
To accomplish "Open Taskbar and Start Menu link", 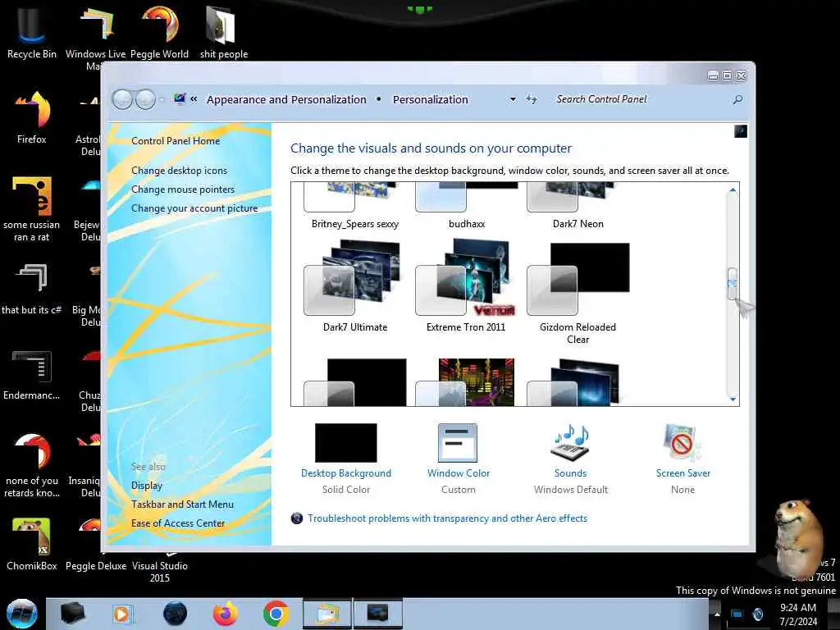I will [x=182, y=504].
